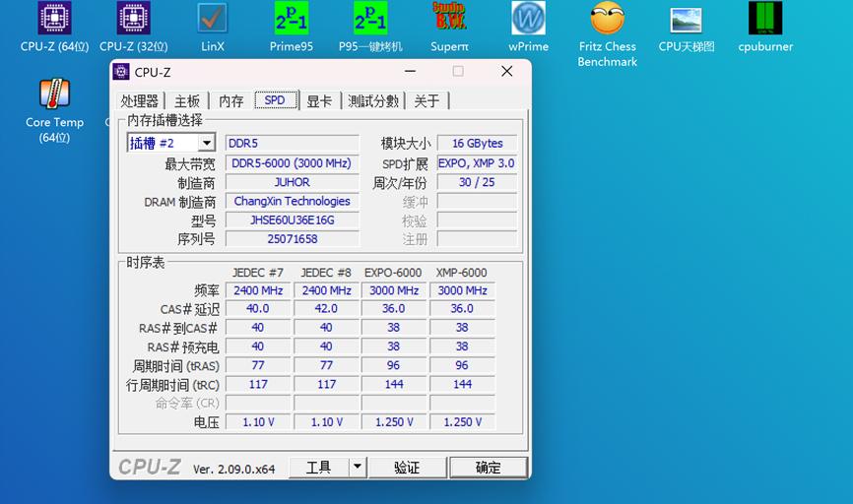853x504 pixels.
Task: Open Fritz Chess Benchmark icon
Action: coord(607,34)
